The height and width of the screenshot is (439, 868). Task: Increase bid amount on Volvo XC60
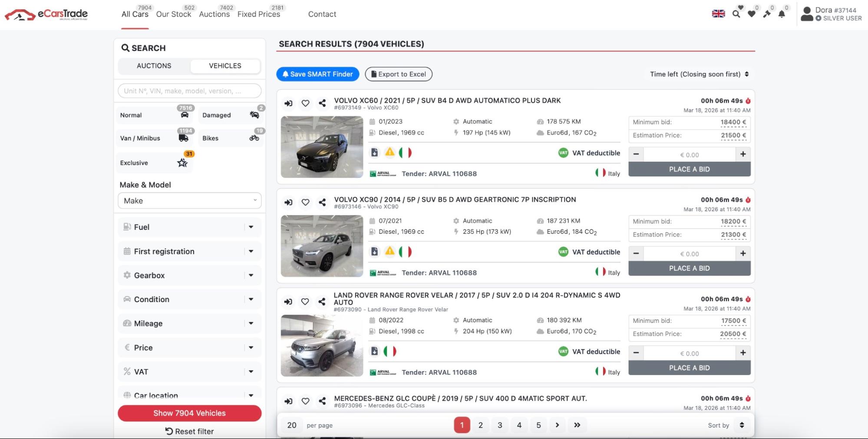(743, 154)
